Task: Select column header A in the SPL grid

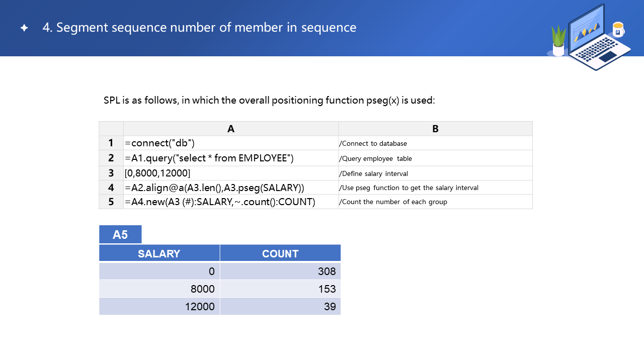Action: click(231, 129)
